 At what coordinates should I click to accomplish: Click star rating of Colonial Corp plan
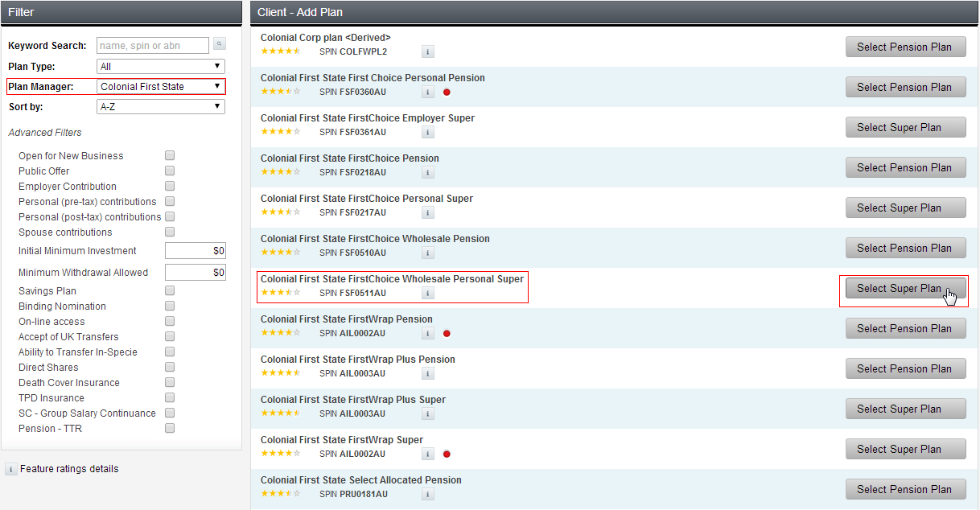pos(280,51)
